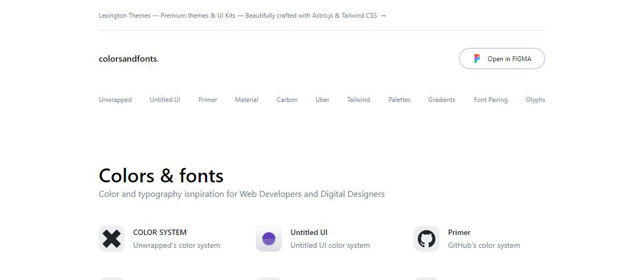Image resolution: width=644 pixels, height=280 pixels.
Task: Select Material in the navigation bar
Action: 247,100
